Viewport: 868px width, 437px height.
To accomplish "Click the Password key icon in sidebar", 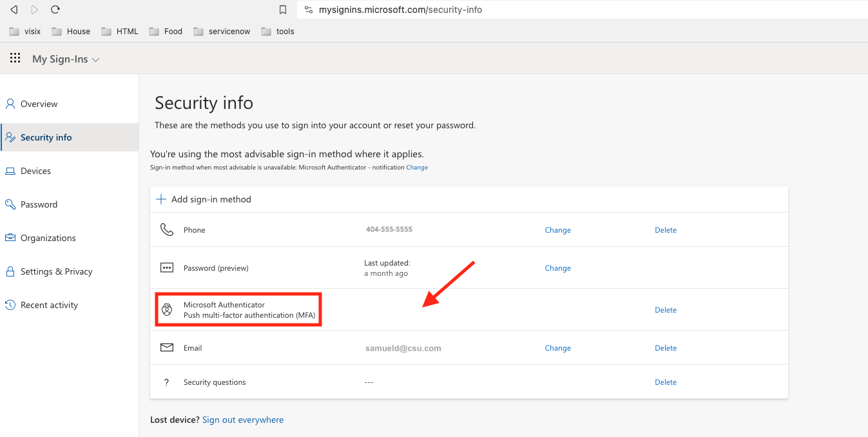I will (10, 204).
